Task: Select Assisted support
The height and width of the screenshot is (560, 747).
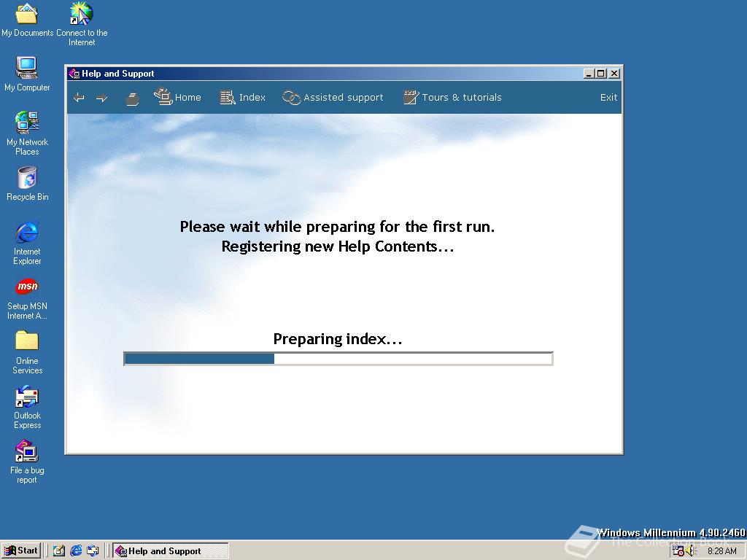Action: click(333, 97)
